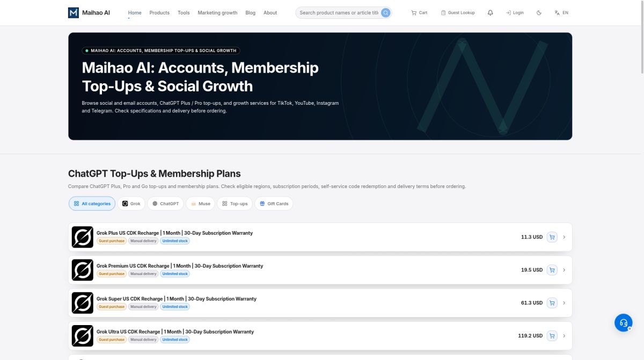Expand Grok Super row chevron
This screenshot has width=644, height=360.
tap(564, 303)
